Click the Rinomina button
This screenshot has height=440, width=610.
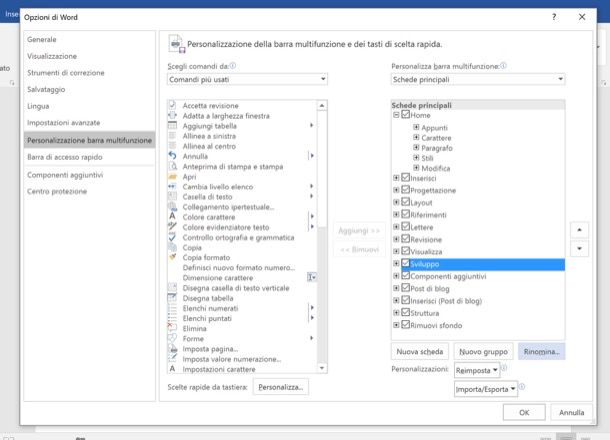542,352
